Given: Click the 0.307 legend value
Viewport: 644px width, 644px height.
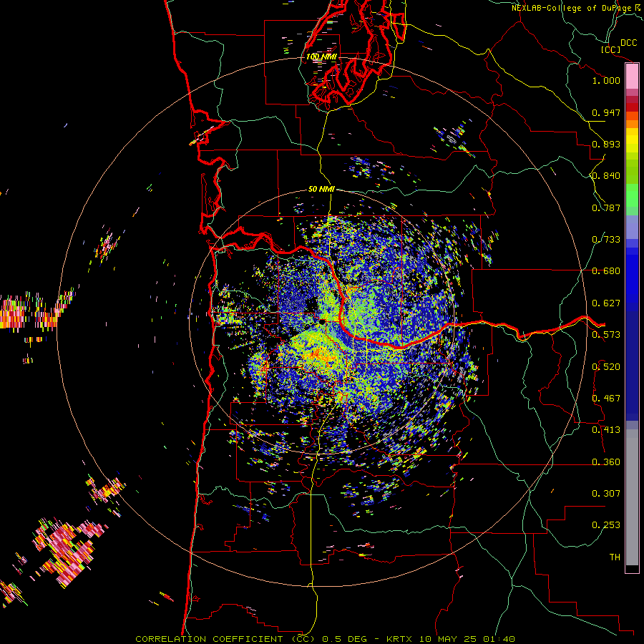Looking at the screenshot, I should 606,494.
